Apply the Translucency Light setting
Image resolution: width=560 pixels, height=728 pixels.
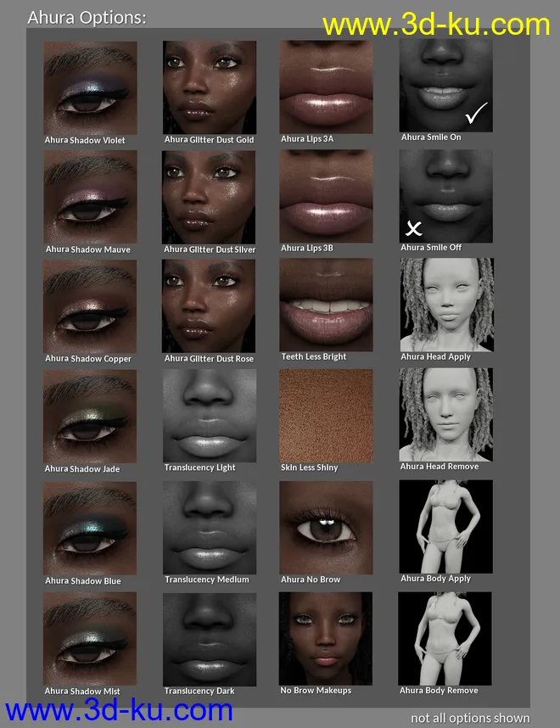209,416
